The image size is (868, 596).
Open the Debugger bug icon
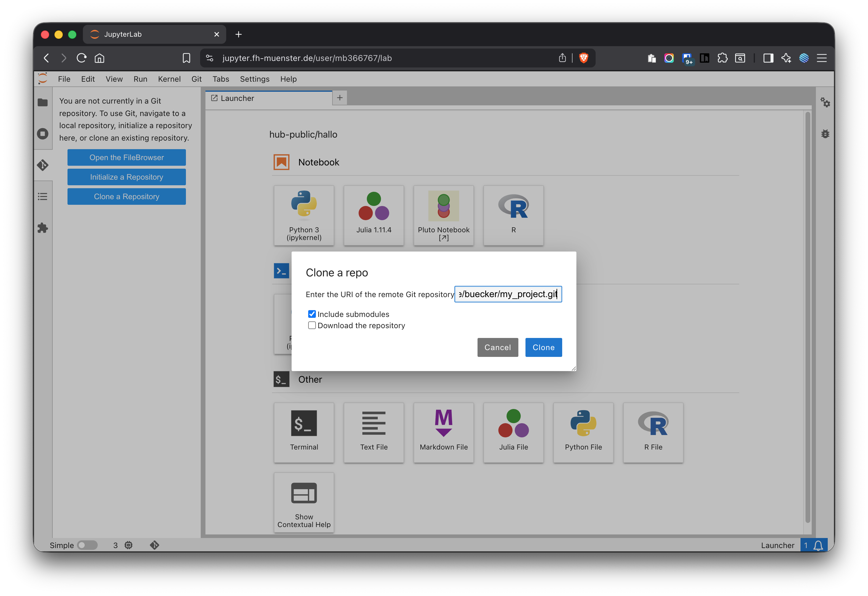coord(825,134)
